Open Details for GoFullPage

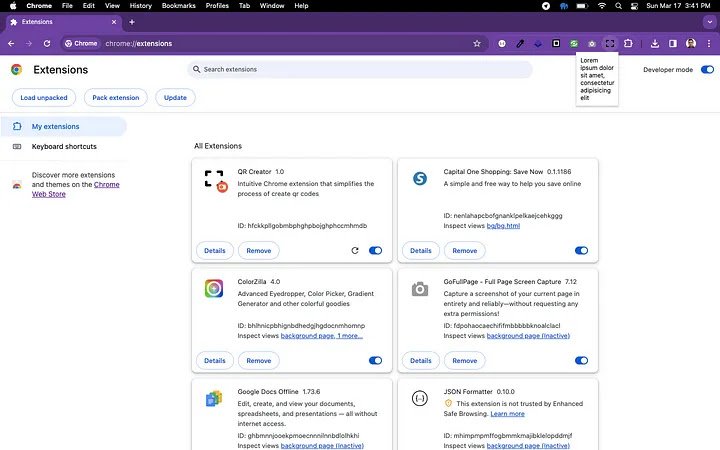coord(421,360)
